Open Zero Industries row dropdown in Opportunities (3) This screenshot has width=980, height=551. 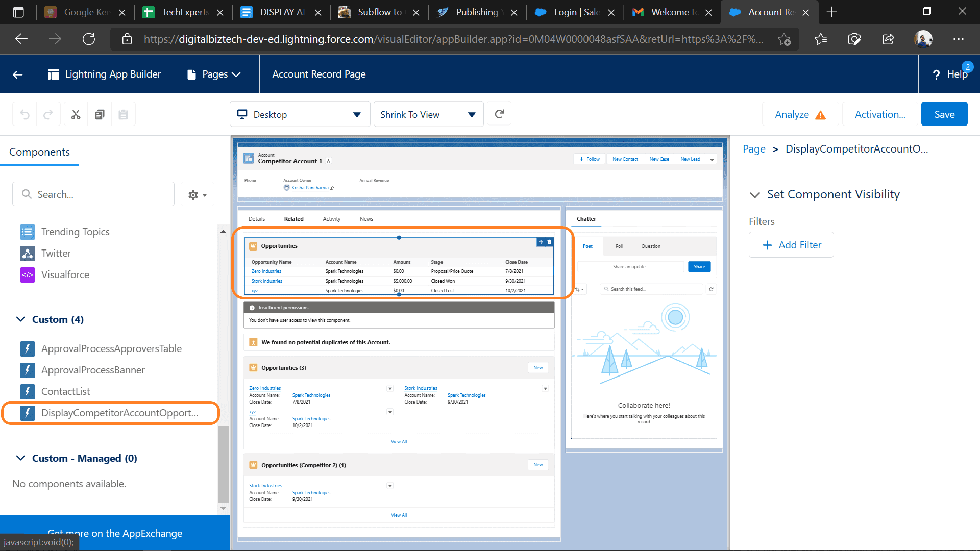[390, 388]
